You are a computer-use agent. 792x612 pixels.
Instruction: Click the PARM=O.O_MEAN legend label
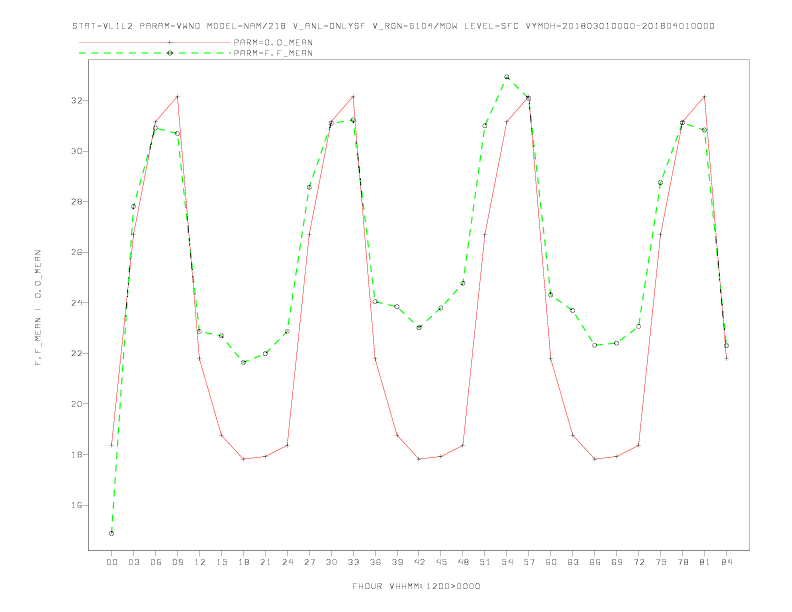(273, 42)
